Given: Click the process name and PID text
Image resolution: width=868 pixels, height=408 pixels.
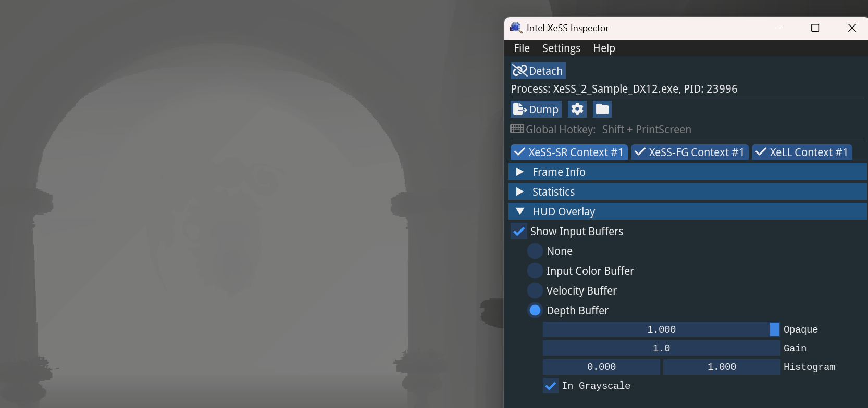Looking at the screenshot, I should click(624, 89).
